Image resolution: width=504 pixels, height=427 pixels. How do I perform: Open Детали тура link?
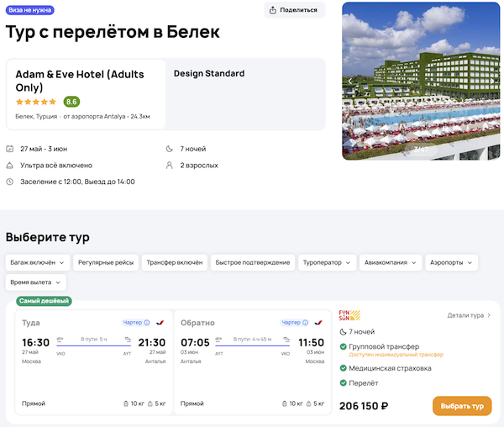pos(469,315)
